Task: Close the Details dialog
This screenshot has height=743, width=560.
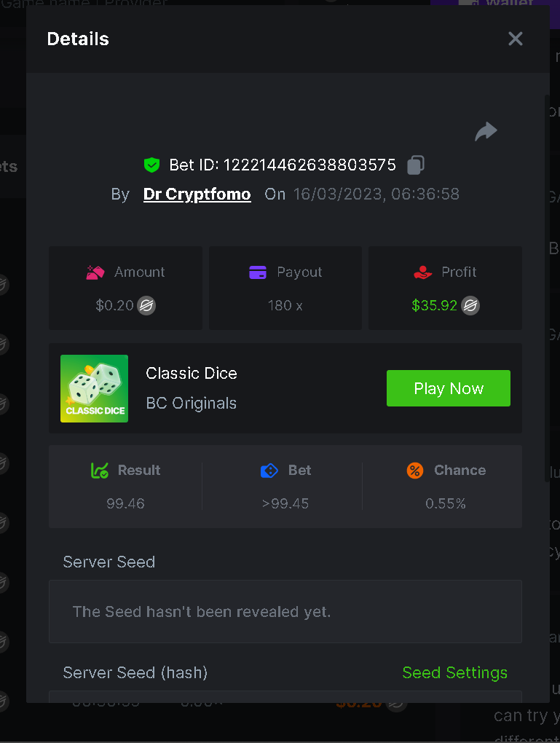Action: coord(516,39)
